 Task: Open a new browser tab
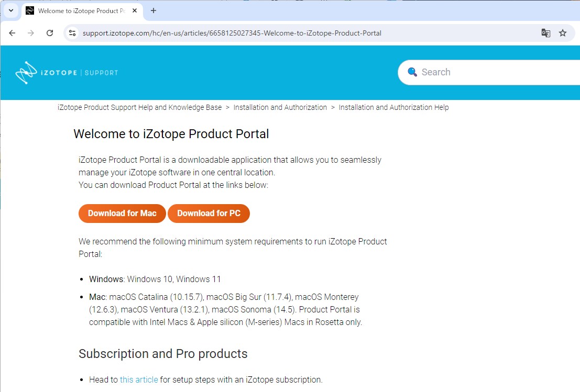tap(154, 10)
